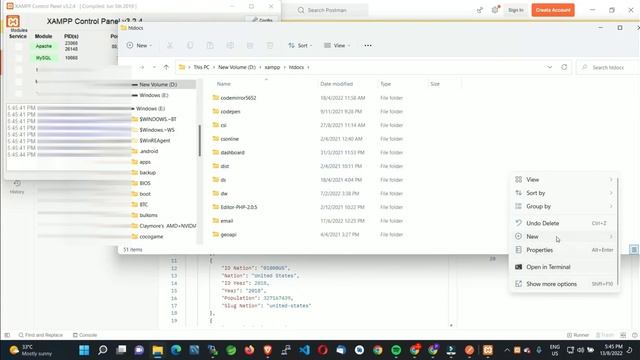
Task: Choose Properties in the context menu
Action: (564, 250)
